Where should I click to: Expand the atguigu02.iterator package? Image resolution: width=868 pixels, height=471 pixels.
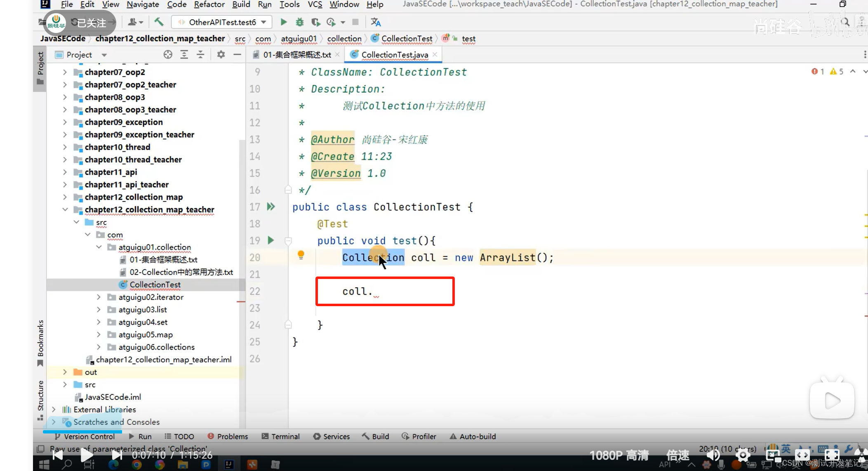pyautogui.click(x=99, y=297)
